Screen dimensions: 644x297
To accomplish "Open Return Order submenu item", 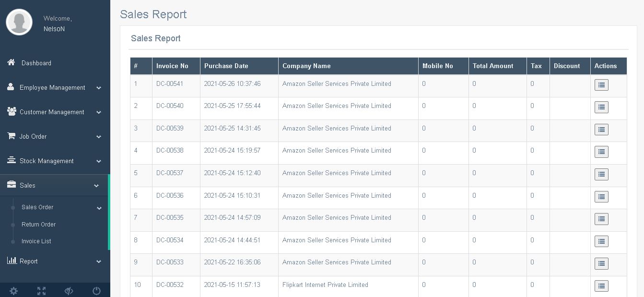I will point(38,224).
